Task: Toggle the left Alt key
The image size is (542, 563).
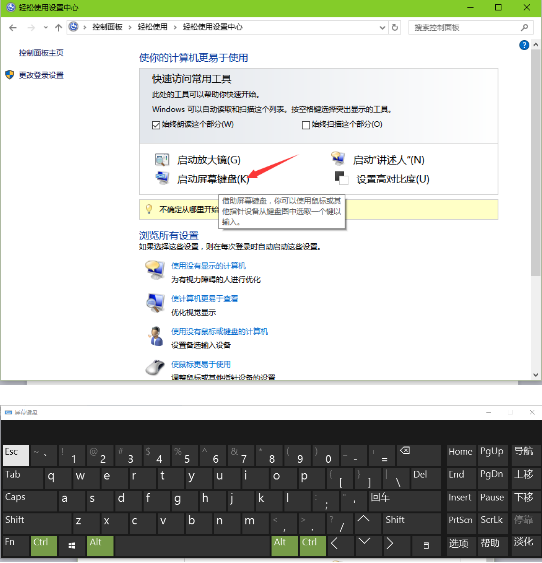Action: [100, 545]
